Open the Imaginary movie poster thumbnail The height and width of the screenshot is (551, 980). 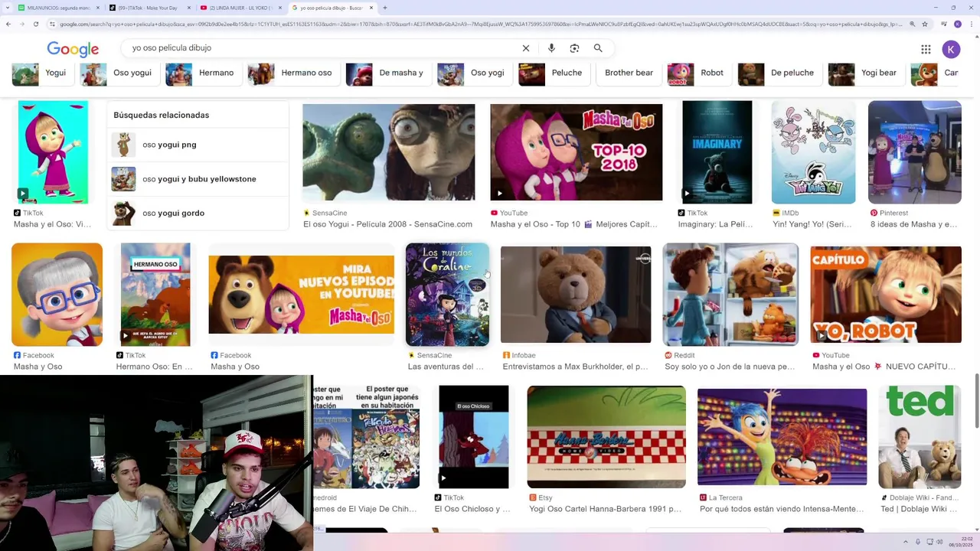[x=717, y=152]
